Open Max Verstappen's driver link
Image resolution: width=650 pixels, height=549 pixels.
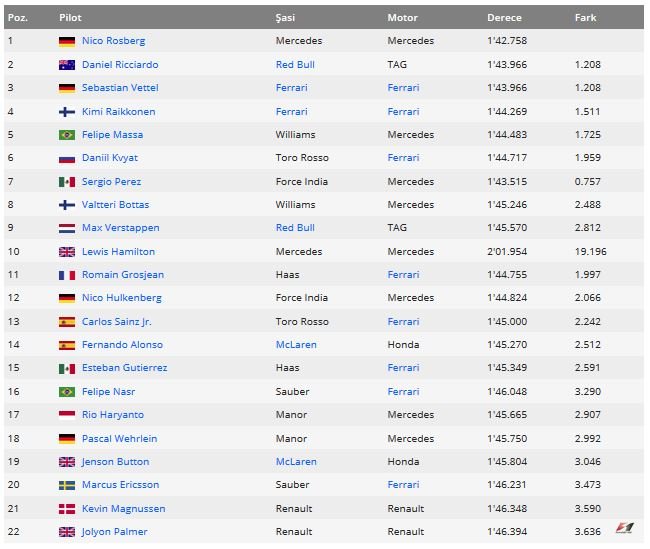(x=120, y=228)
